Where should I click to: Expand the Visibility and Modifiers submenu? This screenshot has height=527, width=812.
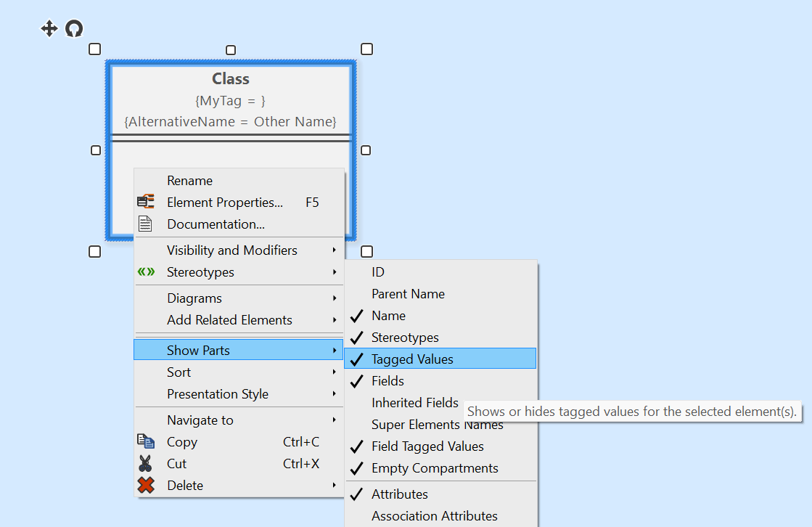[x=239, y=250]
